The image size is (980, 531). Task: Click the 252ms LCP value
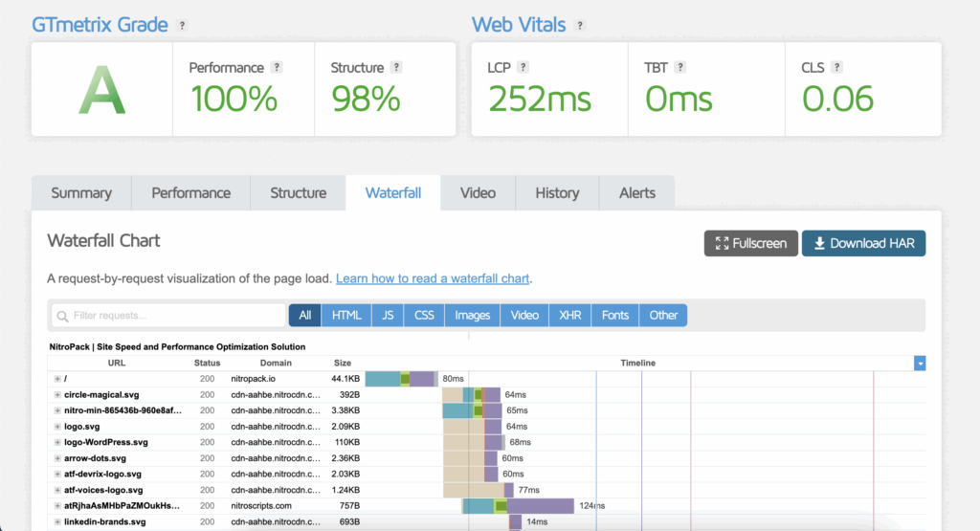click(x=540, y=100)
